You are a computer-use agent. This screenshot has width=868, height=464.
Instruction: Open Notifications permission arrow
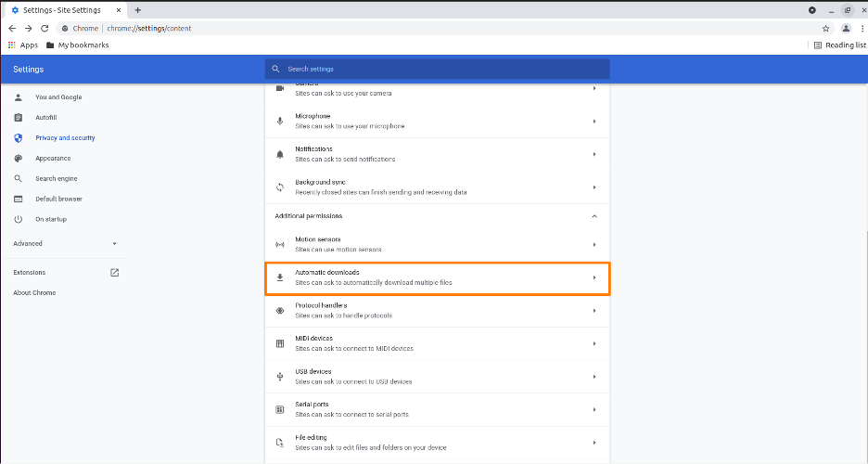(594, 154)
